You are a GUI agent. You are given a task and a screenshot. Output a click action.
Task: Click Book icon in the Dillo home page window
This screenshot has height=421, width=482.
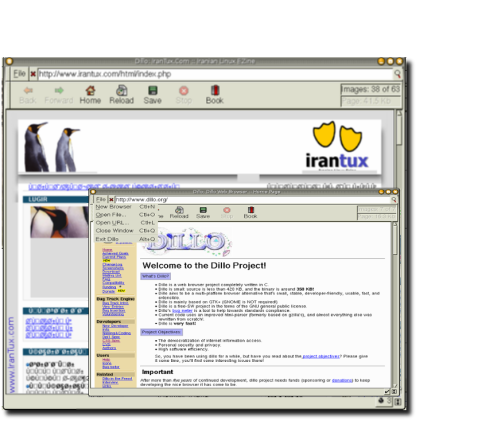coord(251,210)
